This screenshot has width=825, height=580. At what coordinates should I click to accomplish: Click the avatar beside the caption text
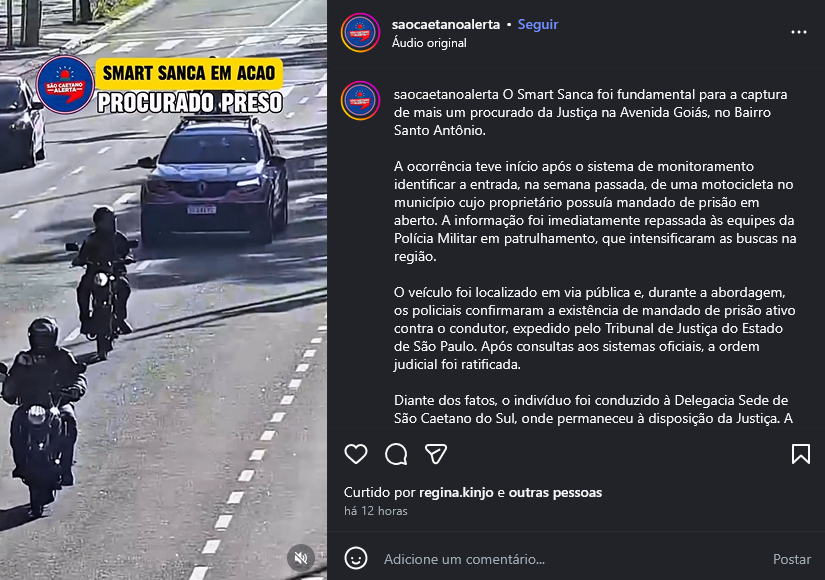(x=360, y=100)
